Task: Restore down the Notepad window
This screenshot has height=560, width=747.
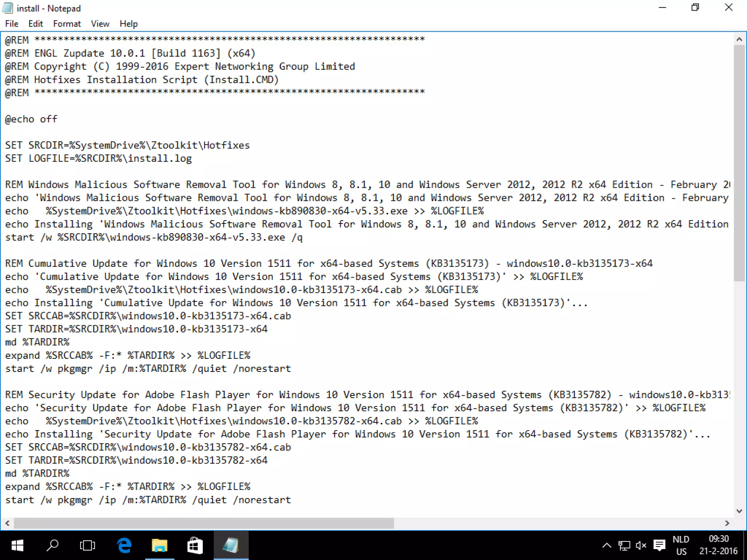Action: pyautogui.click(x=695, y=8)
